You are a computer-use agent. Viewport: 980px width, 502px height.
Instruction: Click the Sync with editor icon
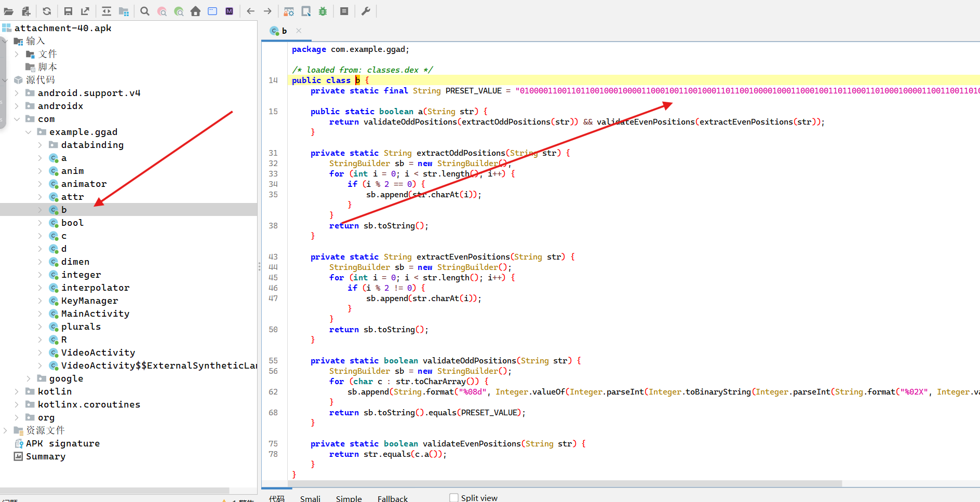coord(106,11)
